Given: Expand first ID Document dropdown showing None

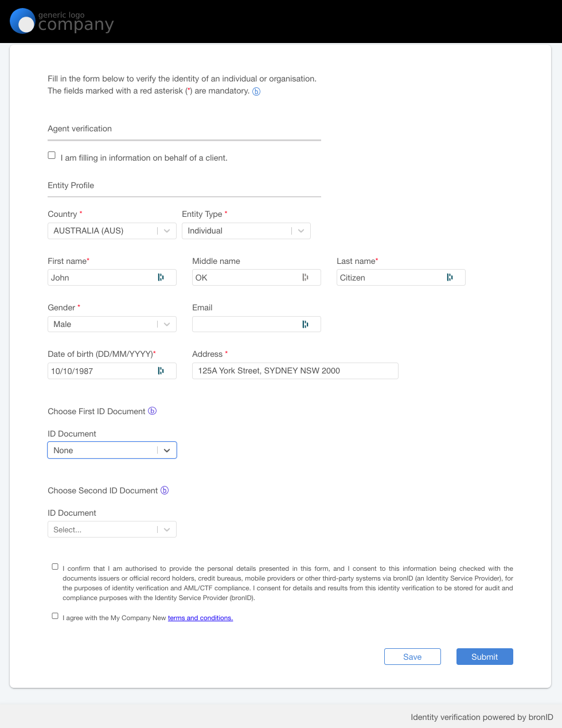Looking at the screenshot, I should pyautogui.click(x=112, y=450).
